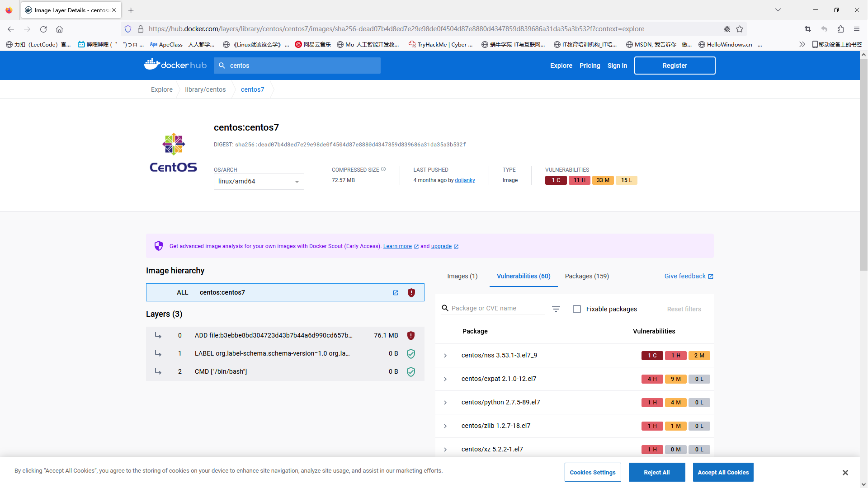Click the search magnifier icon in the header
This screenshot has height=488, width=868.
pos(222,66)
